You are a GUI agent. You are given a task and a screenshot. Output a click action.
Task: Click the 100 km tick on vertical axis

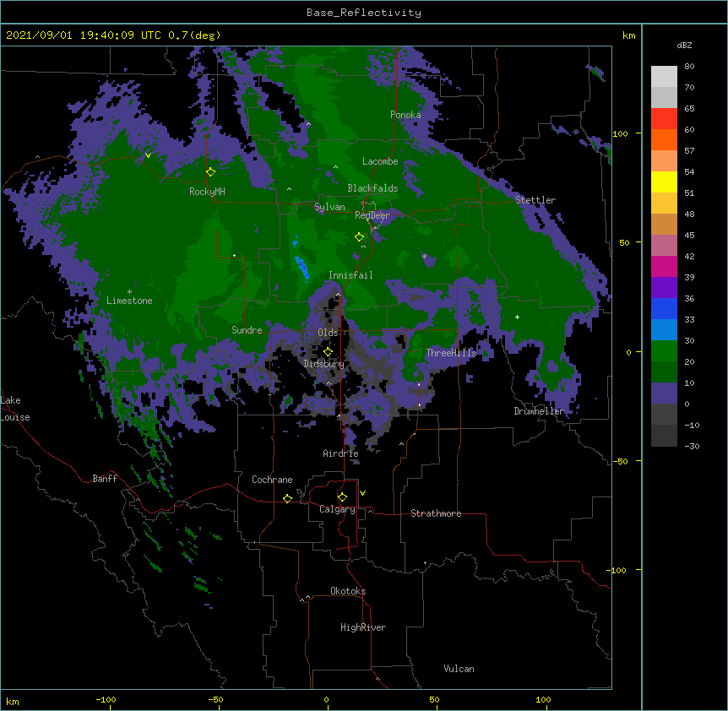pyautogui.click(x=621, y=133)
